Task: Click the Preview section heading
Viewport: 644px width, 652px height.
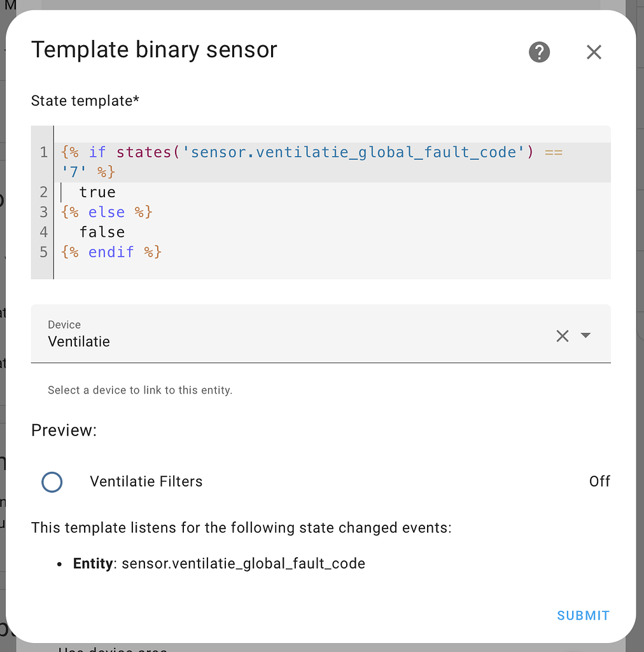Action: click(x=64, y=430)
